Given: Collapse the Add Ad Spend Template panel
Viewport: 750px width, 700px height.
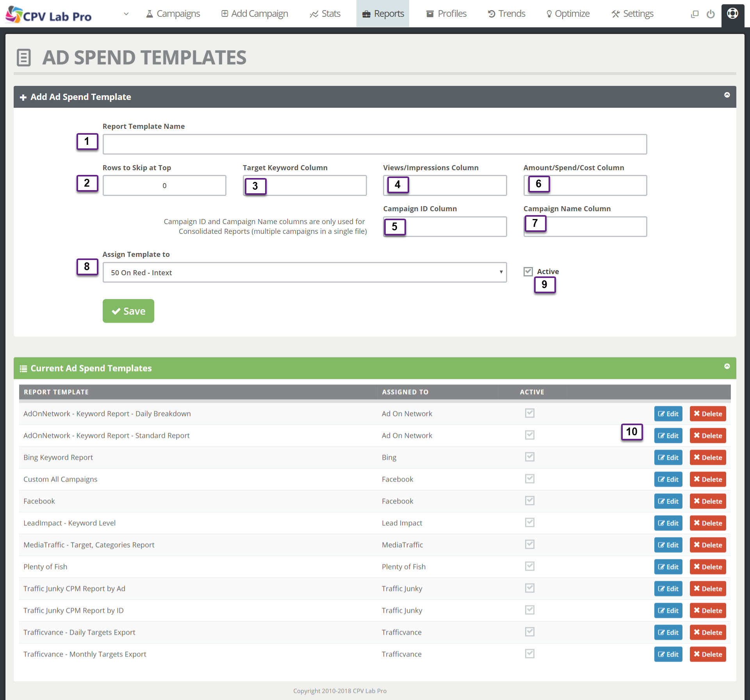Looking at the screenshot, I should click(727, 95).
